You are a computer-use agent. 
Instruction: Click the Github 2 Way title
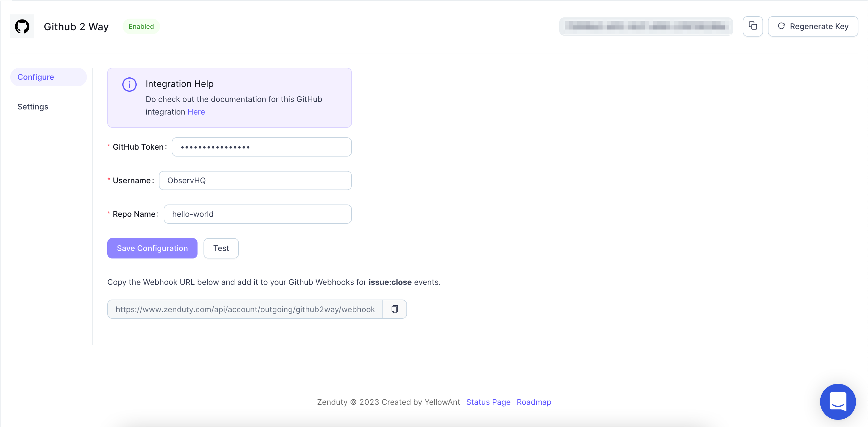coord(76,27)
